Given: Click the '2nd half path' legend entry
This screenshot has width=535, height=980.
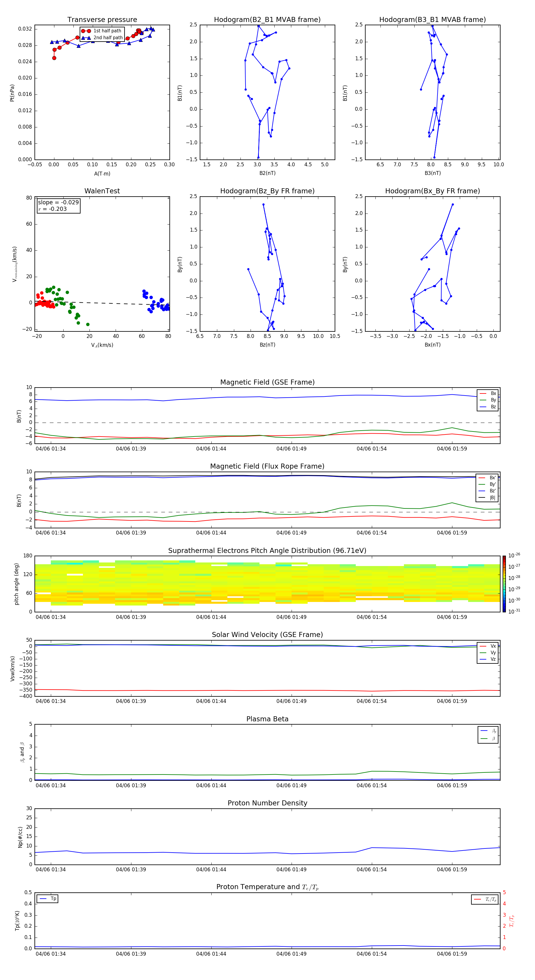Looking at the screenshot, I should pyautogui.click(x=102, y=38).
